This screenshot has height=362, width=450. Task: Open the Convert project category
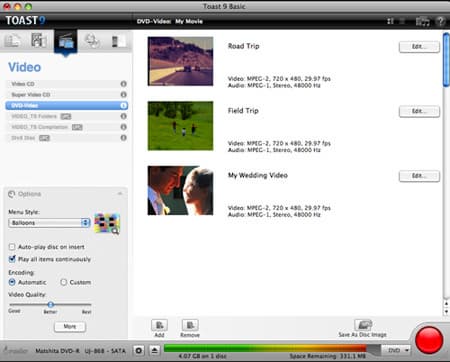click(x=118, y=41)
